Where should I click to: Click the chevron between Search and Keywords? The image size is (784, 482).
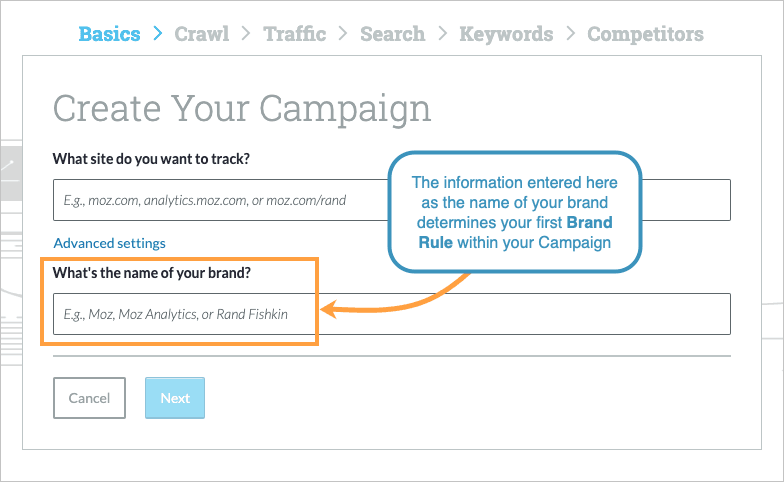[442, 34]
